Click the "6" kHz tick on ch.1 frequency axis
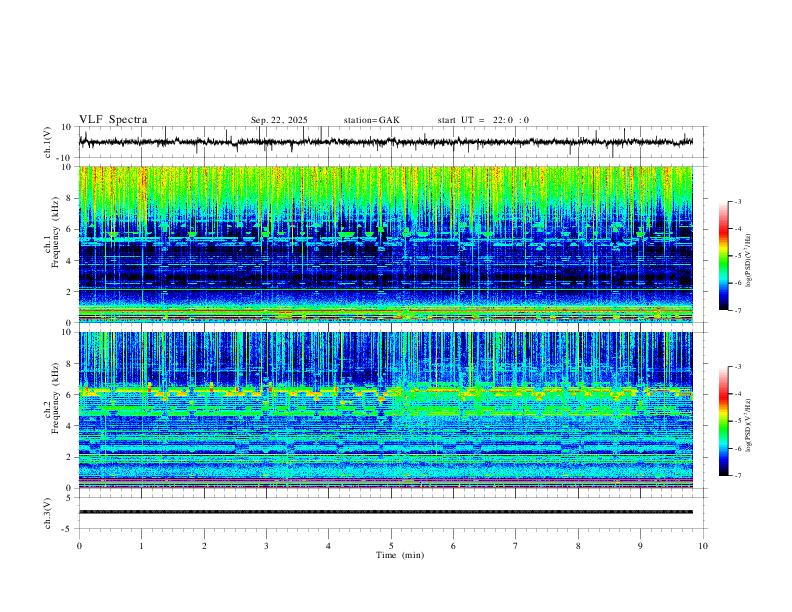The width and height of the screenshot is (792, 612). pyautogui.click(x=69, y=229)
